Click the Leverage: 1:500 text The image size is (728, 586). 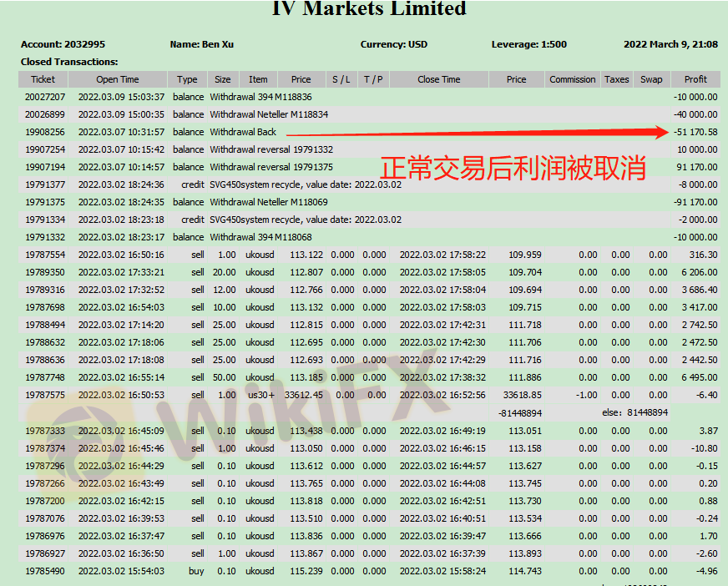528,44
